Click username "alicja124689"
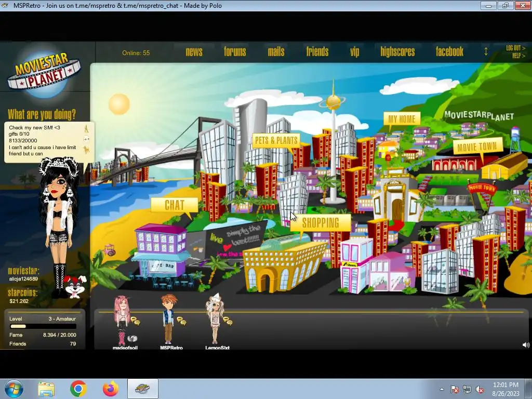This screenshot has width=532, height=399. 23,279
